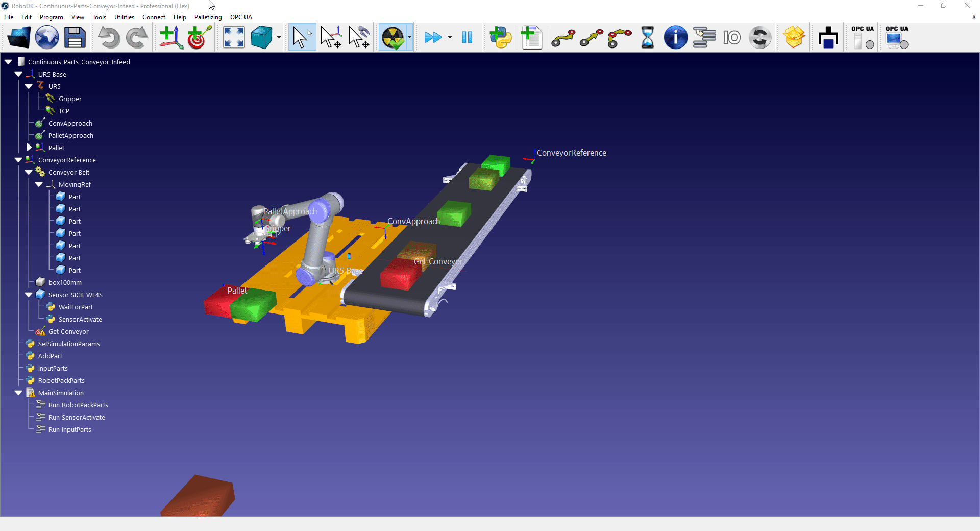Viewport: 980px width, 531px height.
Task: Enable the move reference frame cursor tool
Action: [331, 38]
